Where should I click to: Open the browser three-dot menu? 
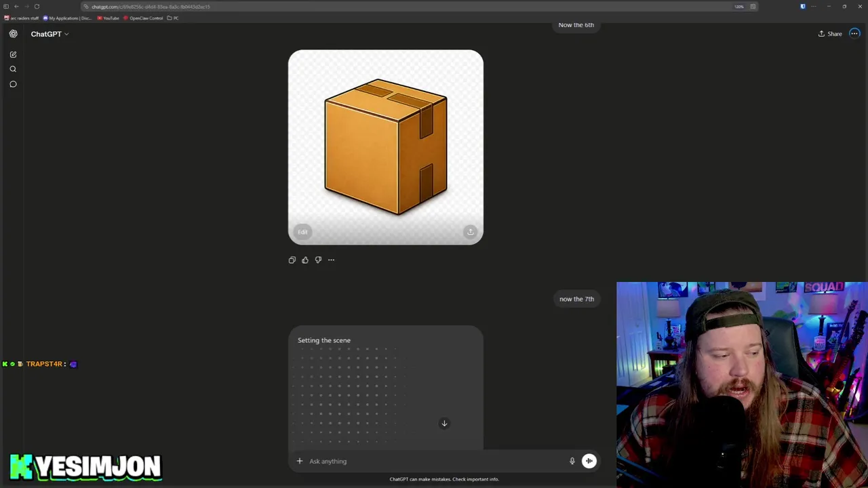click(x=814, y=6)
